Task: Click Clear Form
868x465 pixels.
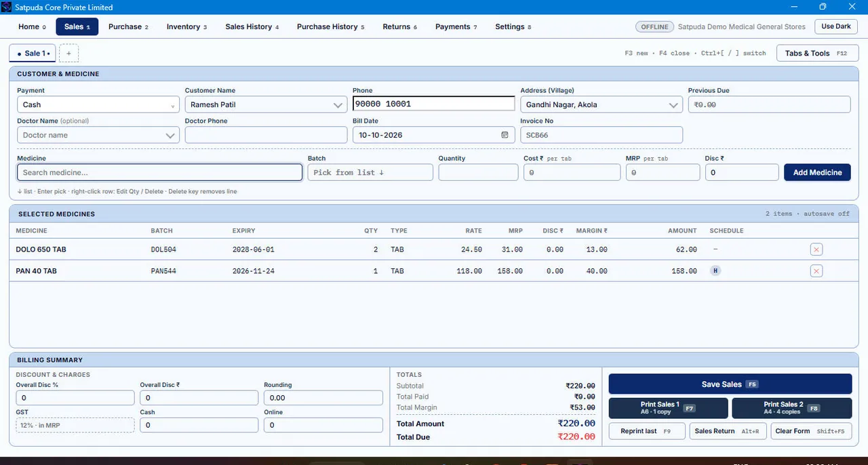Action: coord(811,431)
